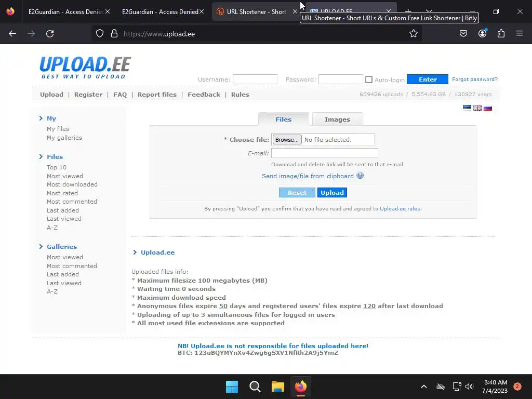
Task: Open Top 10 files link
Action: (x=57, y=167)
